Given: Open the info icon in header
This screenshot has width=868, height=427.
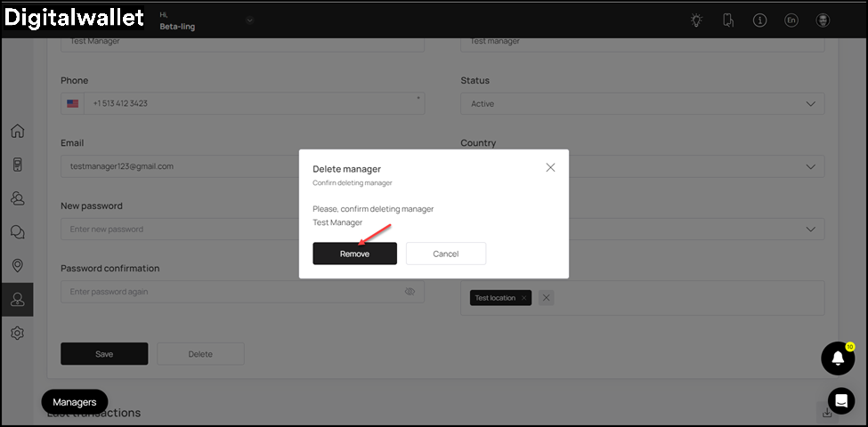Looking at the screenshot, I should coord(759,20).
